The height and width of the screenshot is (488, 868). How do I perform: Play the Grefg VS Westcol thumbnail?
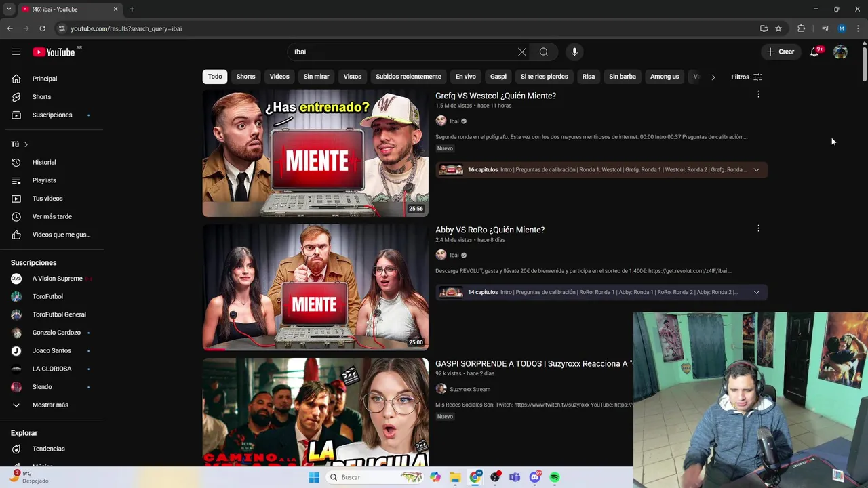(x=315, y=153)
